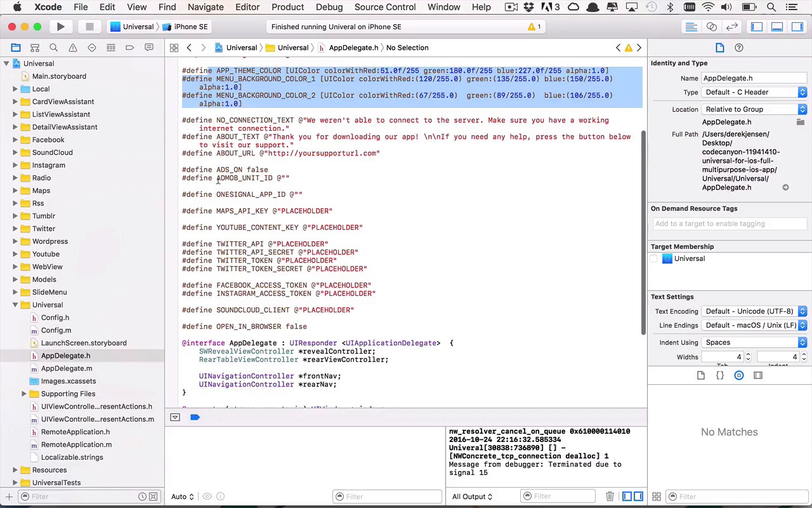This screenshot has height=508, width=812.
Task: Clear the console with trash icon
Action: pyautogui.click(x=610, y=497)
